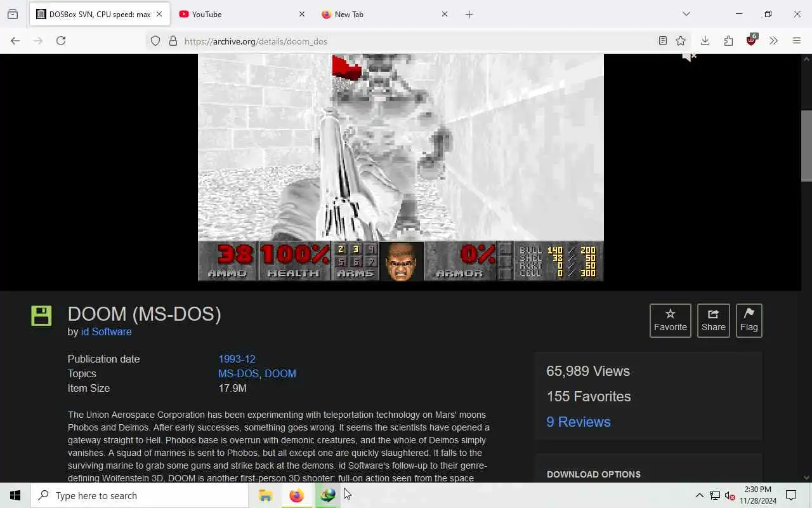Unmute the emulator sound icon
Screen dimensions: 812x508
[x=689, y=57]
